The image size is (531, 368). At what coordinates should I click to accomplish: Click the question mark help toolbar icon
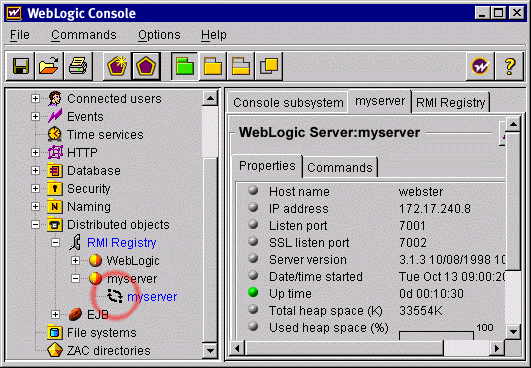click(510, 66)
